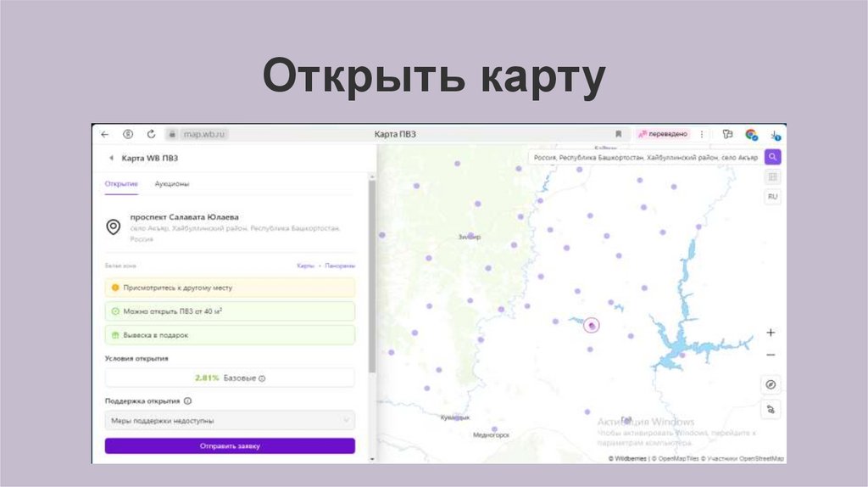Click the '2.81% Базовые' conditions field
868x487 pixels.
[x=230, y=378]
